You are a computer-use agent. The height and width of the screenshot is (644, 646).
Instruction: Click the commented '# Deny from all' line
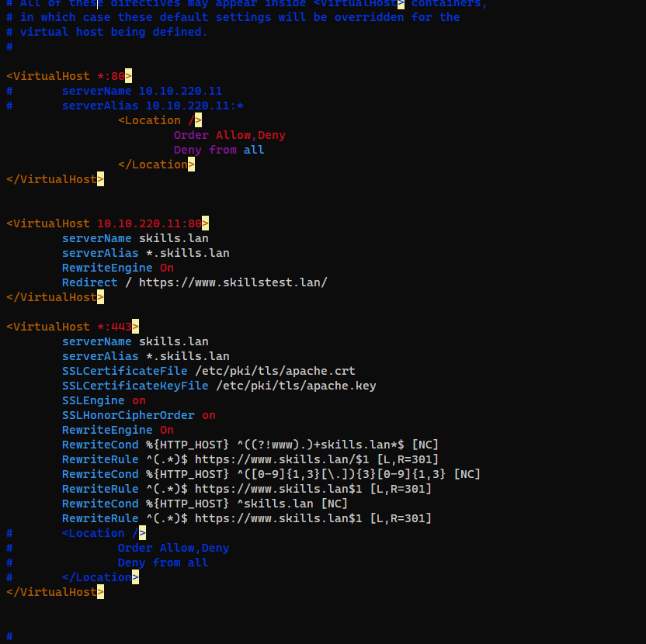(107, 563)
